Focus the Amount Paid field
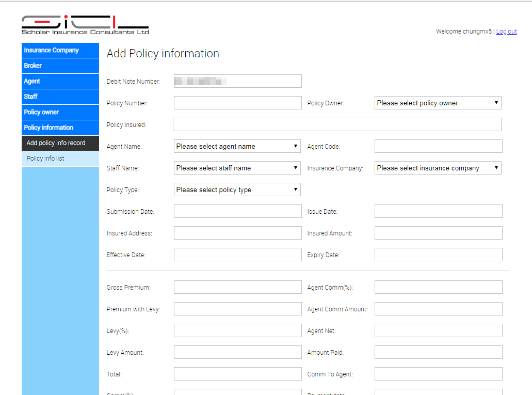 [x=439, y=353]
